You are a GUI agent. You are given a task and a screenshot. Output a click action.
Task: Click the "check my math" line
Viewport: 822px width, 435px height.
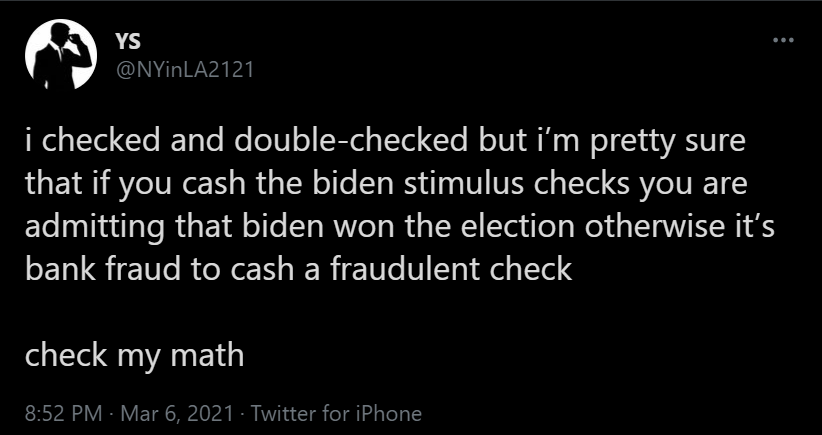click(x=134, y=354)
